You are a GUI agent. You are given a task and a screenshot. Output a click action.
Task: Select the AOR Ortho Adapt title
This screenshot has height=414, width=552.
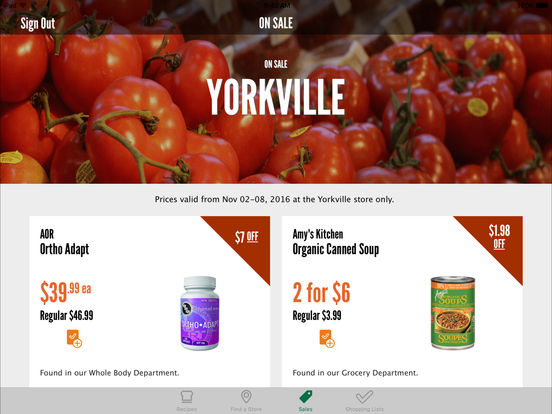click(64, 242)
